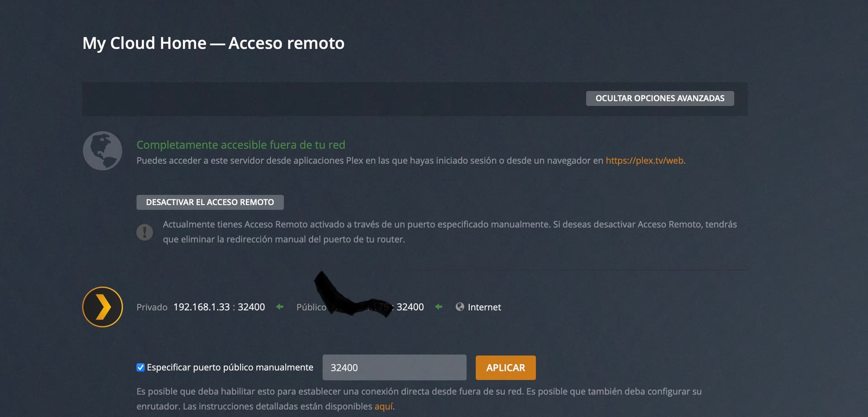This screenshot has height=417, width=868.
Task: Click DESACTIVAR EL ACCESO REMOTO button
Action: (x=210, y=202)
